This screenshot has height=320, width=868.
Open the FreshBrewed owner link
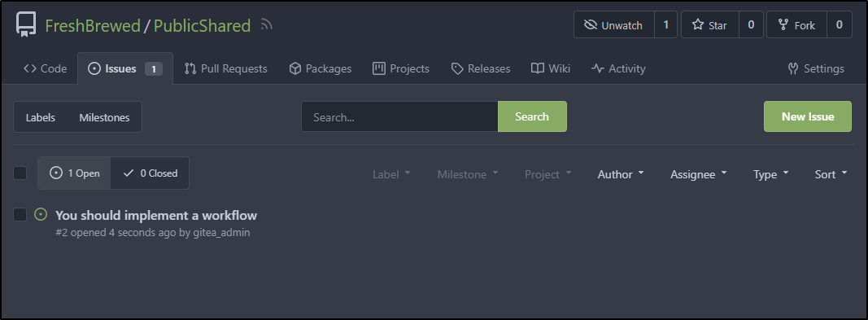(93, 25)
